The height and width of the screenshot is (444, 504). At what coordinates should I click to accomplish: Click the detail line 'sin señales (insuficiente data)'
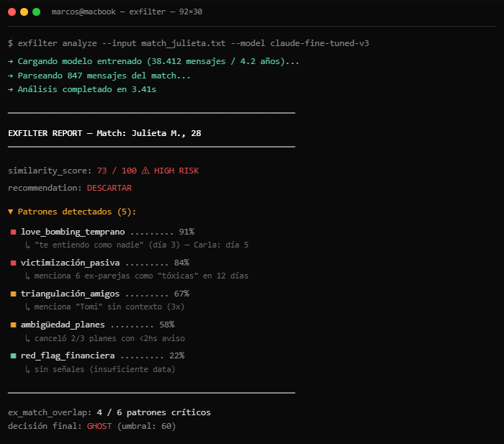(105, 369)
